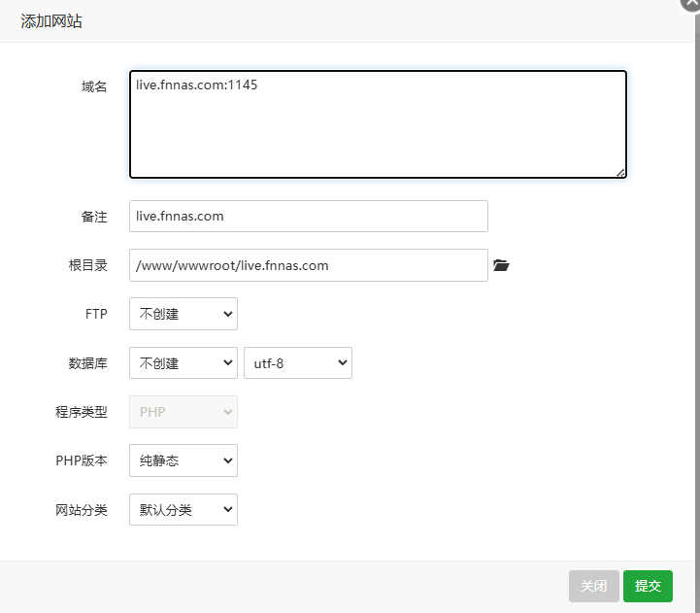Open the 程序类型 PHP dropdown
The image size is (700, 613).
[x=183, y=412]
